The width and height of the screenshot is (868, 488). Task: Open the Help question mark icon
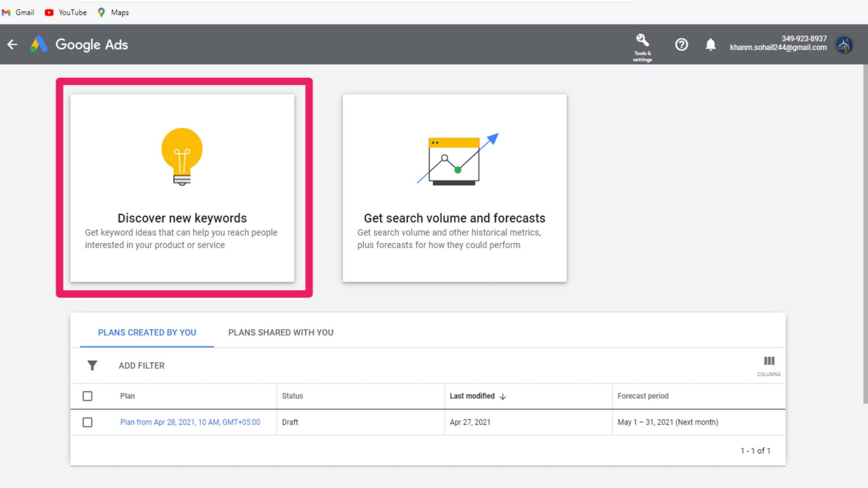click(681, 44)
